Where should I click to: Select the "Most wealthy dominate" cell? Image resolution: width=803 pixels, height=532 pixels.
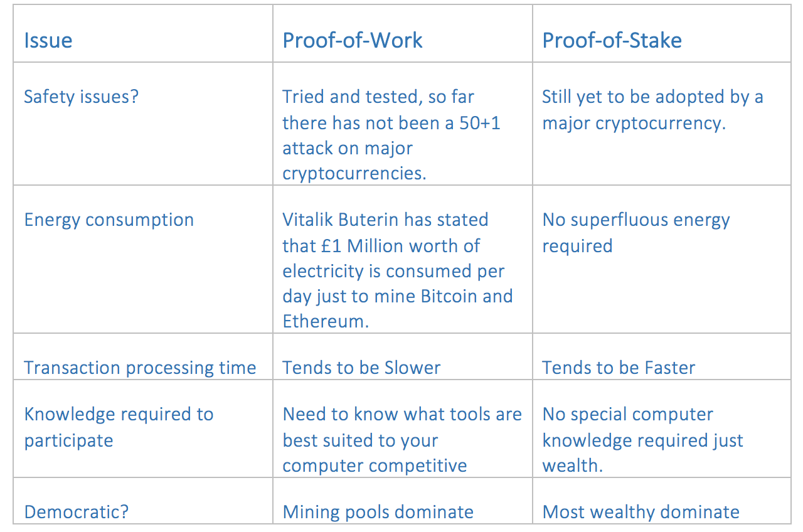641,512
